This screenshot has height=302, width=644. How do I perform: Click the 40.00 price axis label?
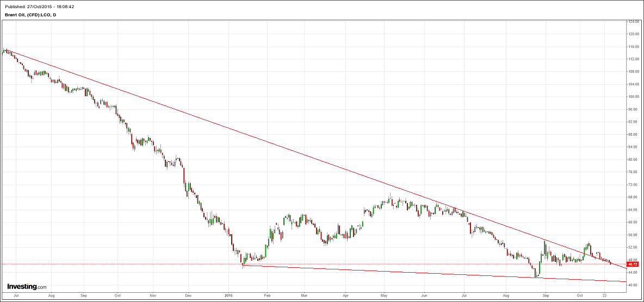(x=633, y=285)
